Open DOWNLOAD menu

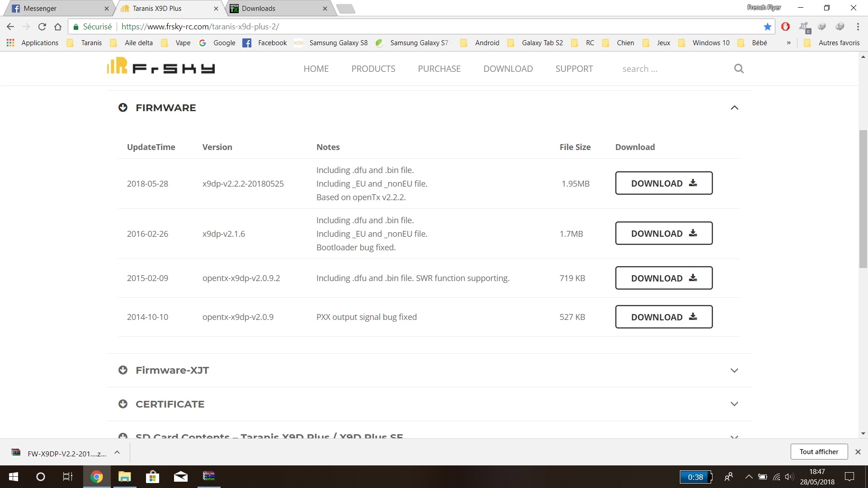508,69
